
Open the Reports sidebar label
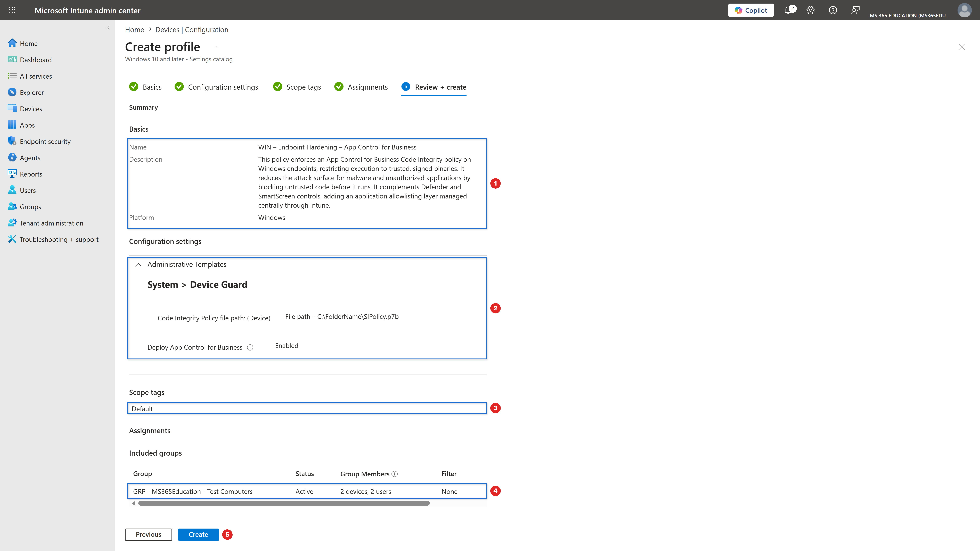click(x=31, y=174)
